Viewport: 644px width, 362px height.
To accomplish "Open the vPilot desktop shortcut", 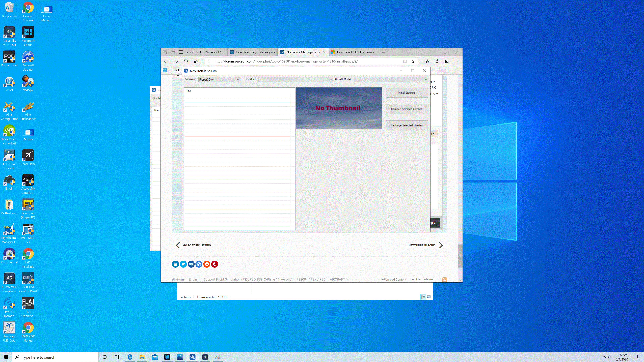I will [x=9, y=84].
